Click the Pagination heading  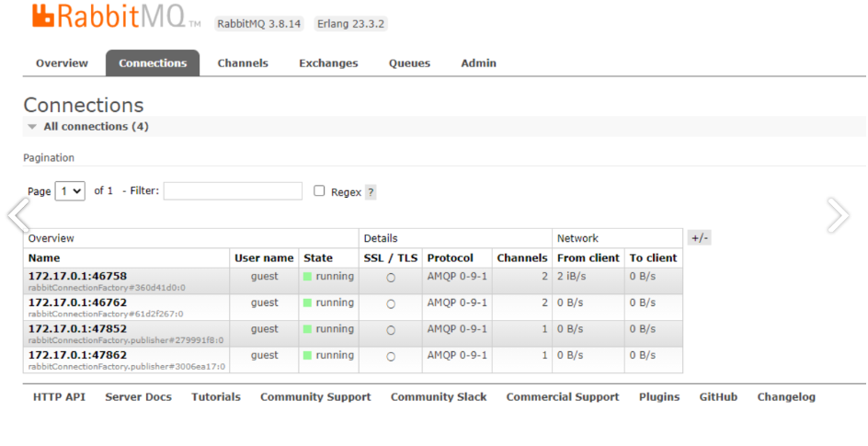(49, 157)
